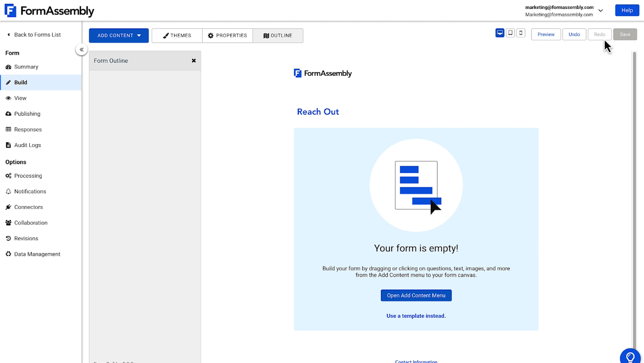Expand the account menu chevron

[x=601, y=11]
